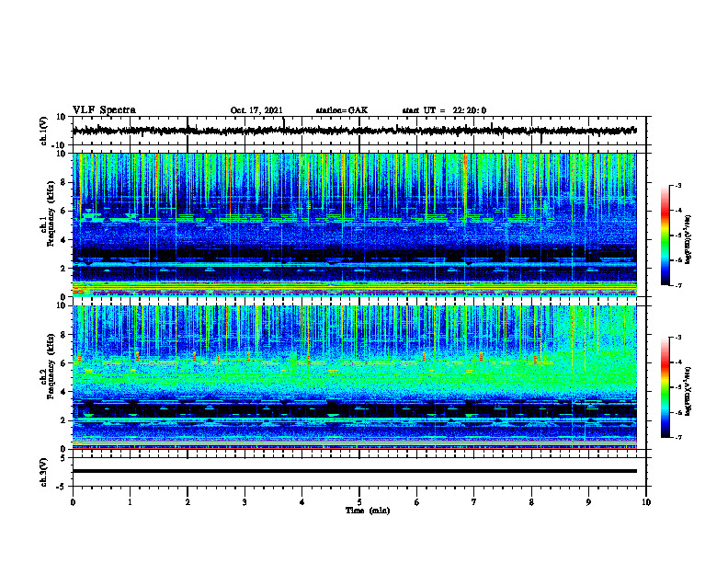Image resolution: width=728 pixels, height=563 pixels.
Task: Click the "8" kHz tick of ch.1 spectrogram
Action: pyautogui.click(x=64, y=182)
